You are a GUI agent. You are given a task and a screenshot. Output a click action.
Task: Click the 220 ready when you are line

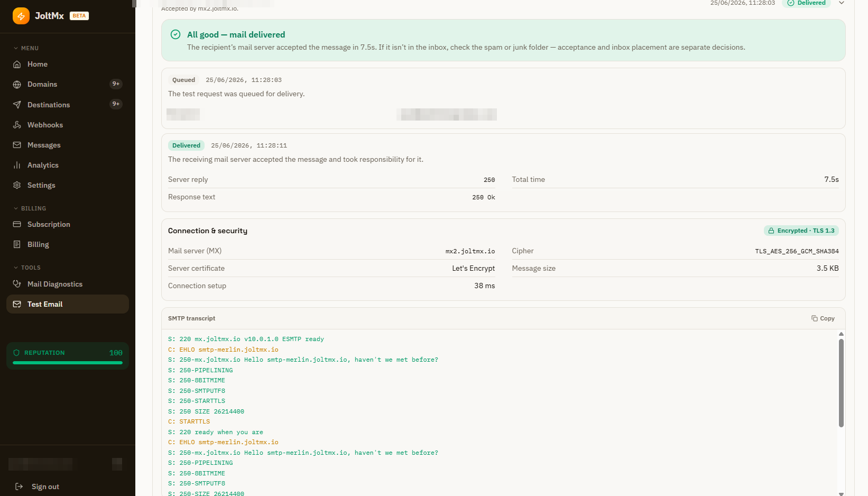(216, 432)
